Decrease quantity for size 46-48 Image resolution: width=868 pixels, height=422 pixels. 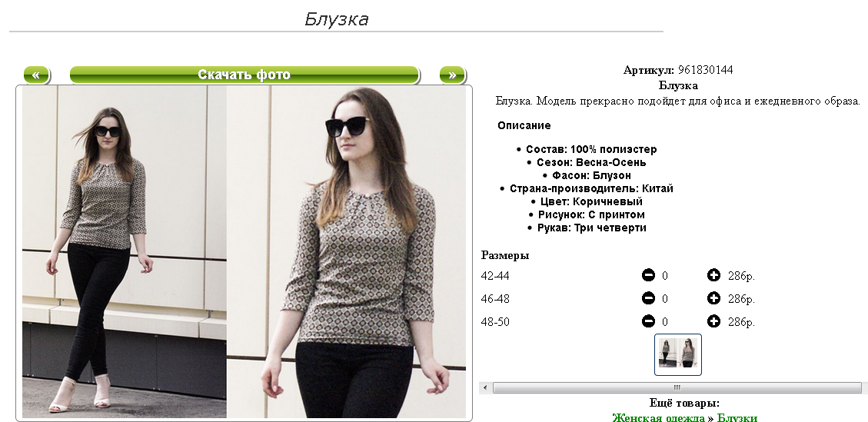[x=648, y=298]
